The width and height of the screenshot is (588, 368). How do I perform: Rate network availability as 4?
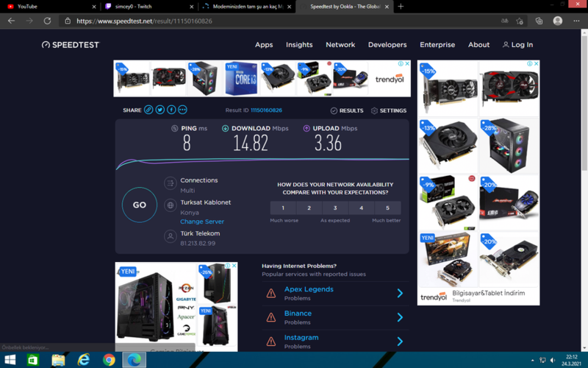[x=362, y=208]
